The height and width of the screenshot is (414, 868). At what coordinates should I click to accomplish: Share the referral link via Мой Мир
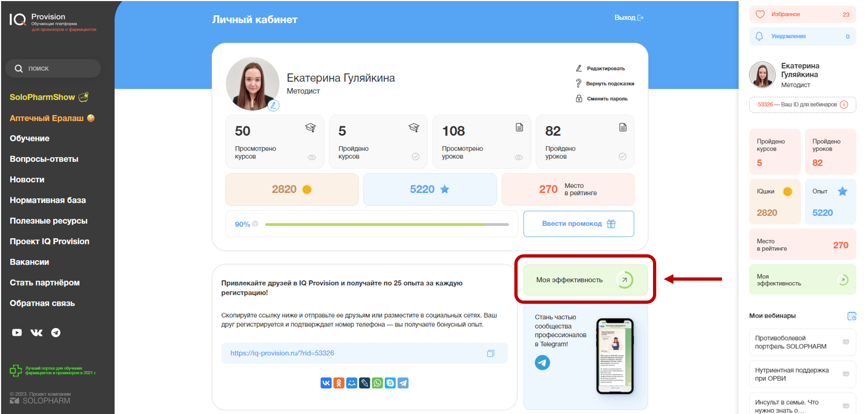pos(352,383)
